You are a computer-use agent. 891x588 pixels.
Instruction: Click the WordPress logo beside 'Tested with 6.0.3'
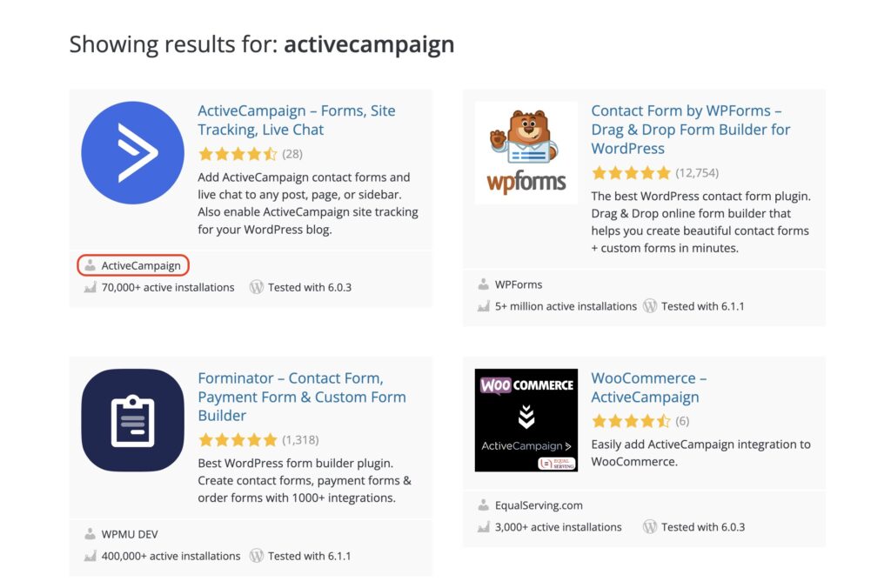(257, 287)
